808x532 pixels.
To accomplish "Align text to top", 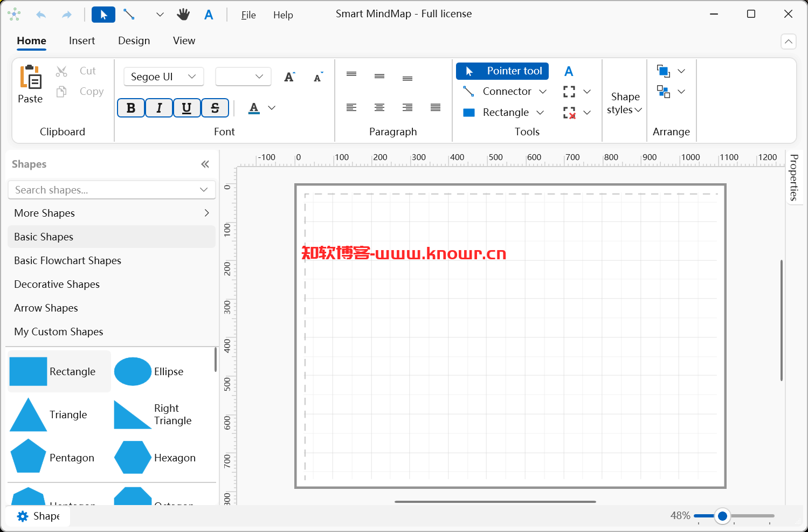I will [x=351, y=74].
